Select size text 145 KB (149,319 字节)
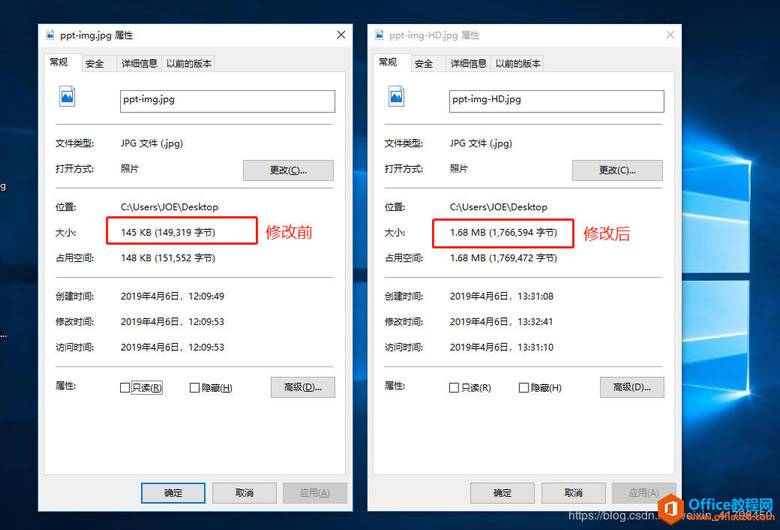This screenshot has width=780, height=530. coord(168,232)
